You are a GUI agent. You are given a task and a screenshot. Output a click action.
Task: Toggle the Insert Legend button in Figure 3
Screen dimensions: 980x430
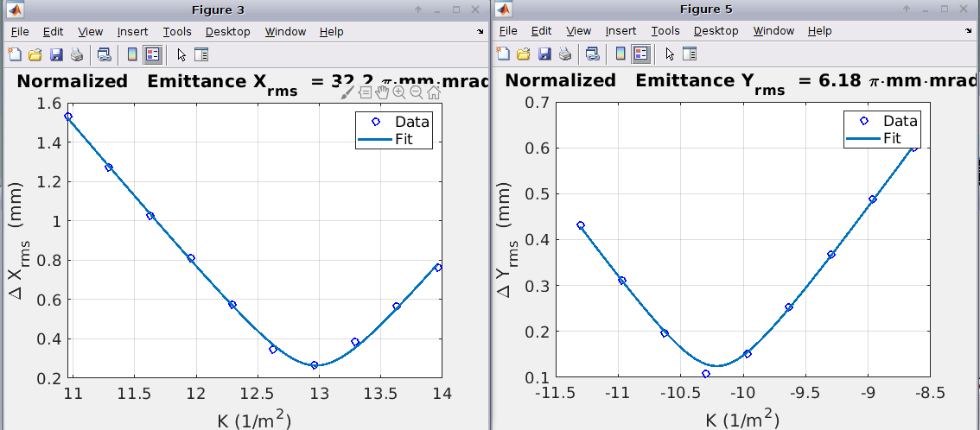tap(153, 54)
